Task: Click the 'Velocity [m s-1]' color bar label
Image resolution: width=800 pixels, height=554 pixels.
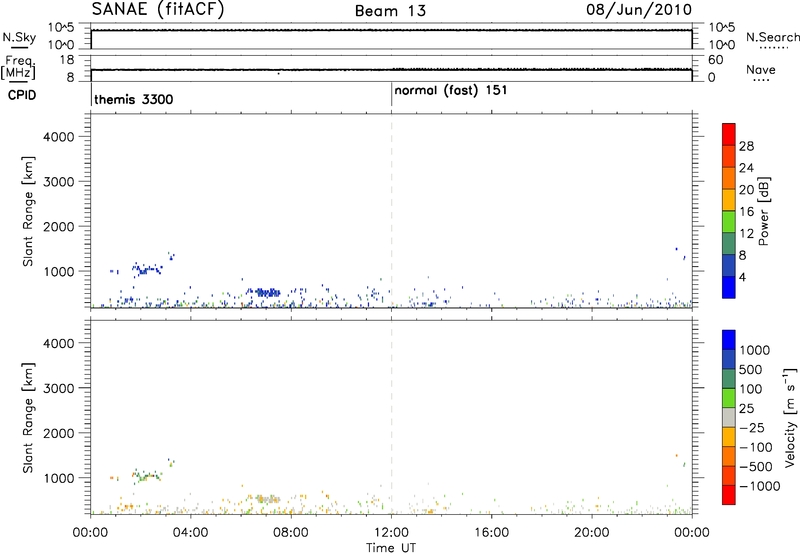Action: [x=790, y=417]
